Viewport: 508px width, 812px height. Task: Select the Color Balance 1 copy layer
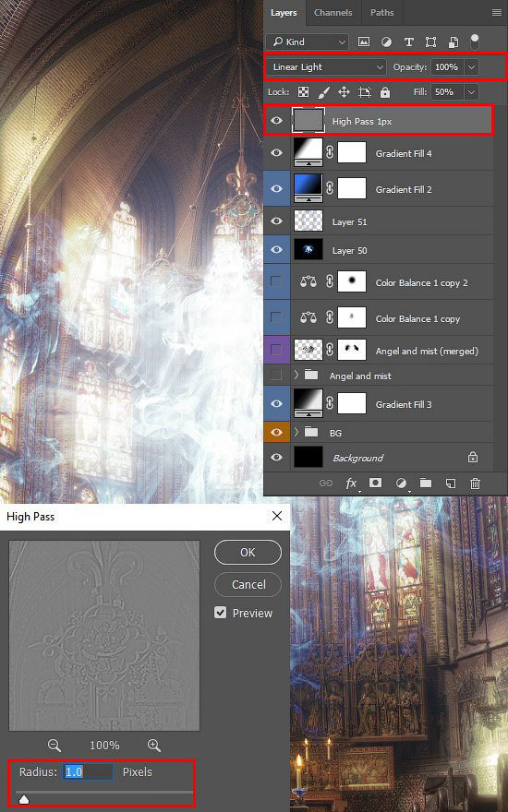click(x=379, y=318)
